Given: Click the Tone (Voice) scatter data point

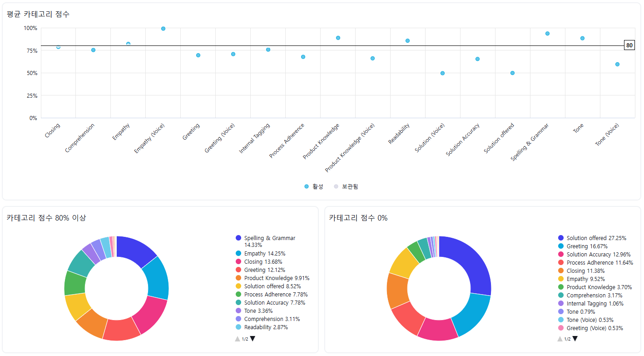Looking at the screenshot, I should click(x=617, y=64).
